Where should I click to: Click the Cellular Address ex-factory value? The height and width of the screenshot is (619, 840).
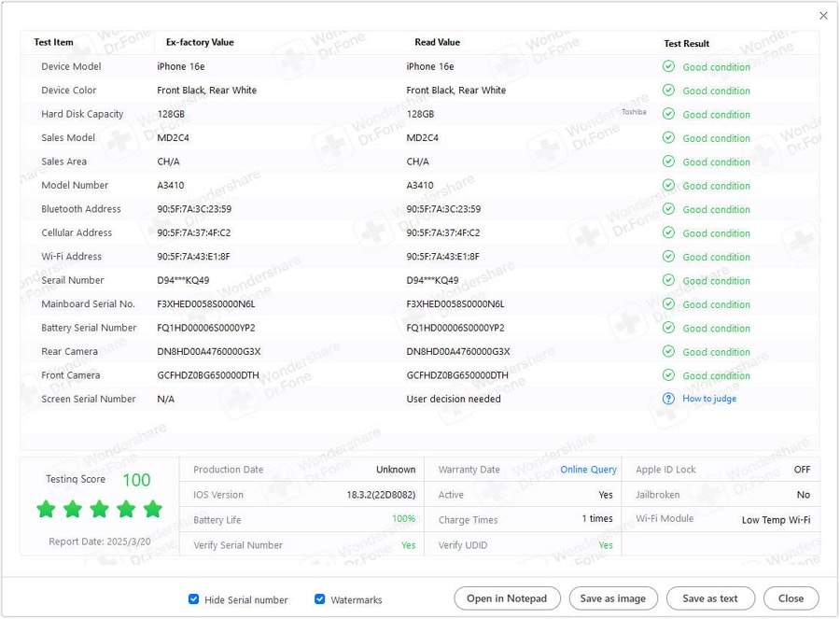tap(194, 232)
